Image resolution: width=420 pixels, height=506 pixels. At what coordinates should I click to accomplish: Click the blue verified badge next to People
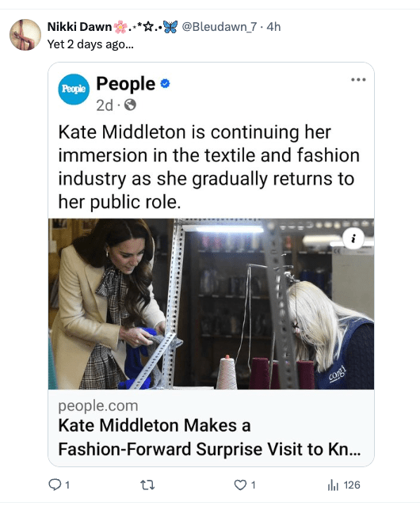[x=165, y=84]
